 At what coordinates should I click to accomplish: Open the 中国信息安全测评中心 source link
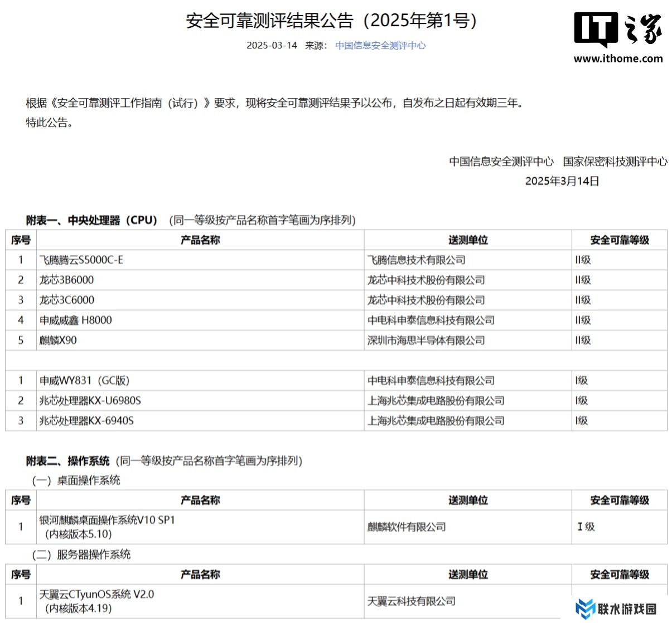(380, 46)
